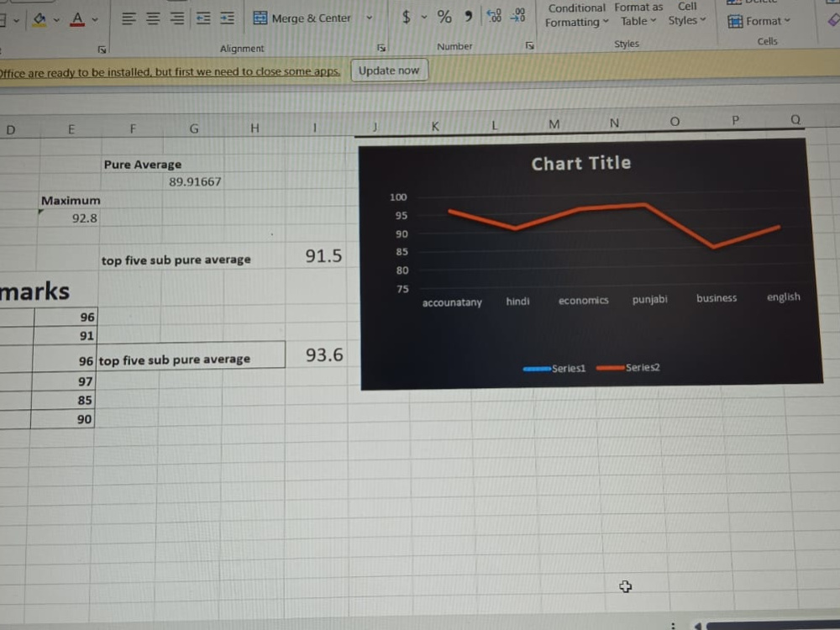Apply Comma Style formatting
This screenshot has height=630, width=840.
coord(469,16)
